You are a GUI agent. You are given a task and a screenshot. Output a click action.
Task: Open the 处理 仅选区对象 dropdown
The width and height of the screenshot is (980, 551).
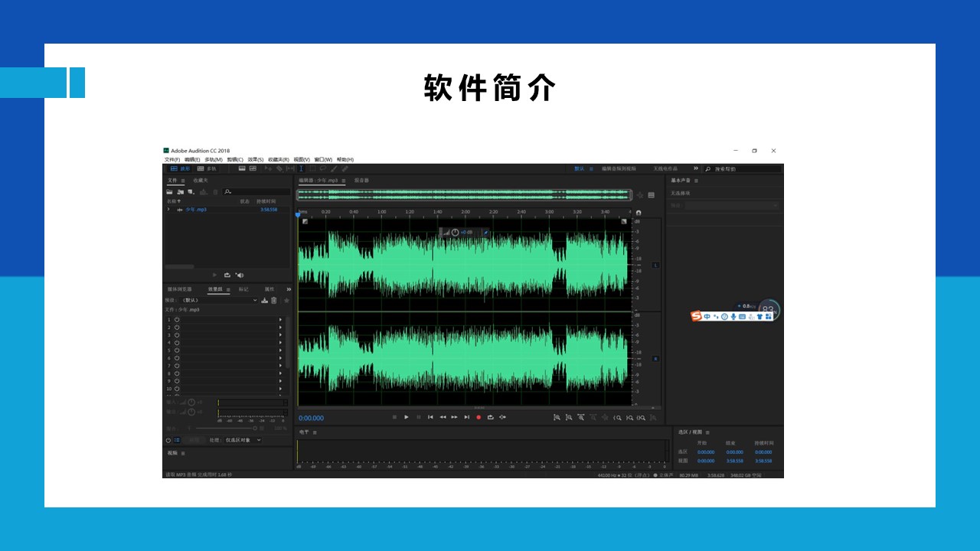[242, 440]
